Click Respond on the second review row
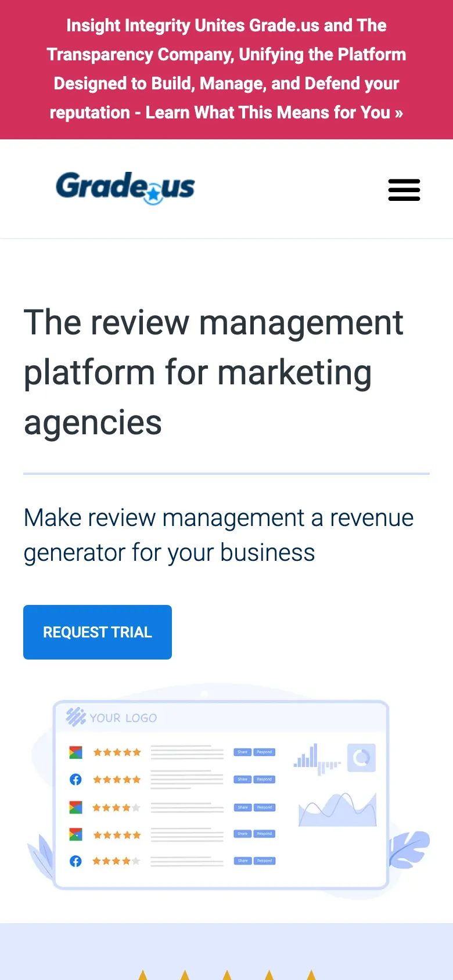453x980 pixels. (x=264, y=779)
